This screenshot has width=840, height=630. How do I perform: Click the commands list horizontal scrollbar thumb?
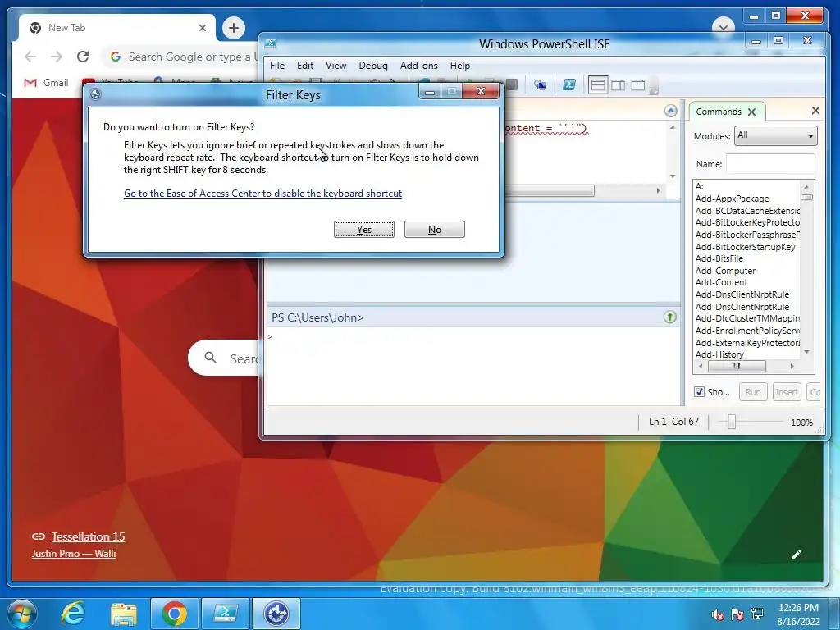pyautogui.click(x=737, y=367)
